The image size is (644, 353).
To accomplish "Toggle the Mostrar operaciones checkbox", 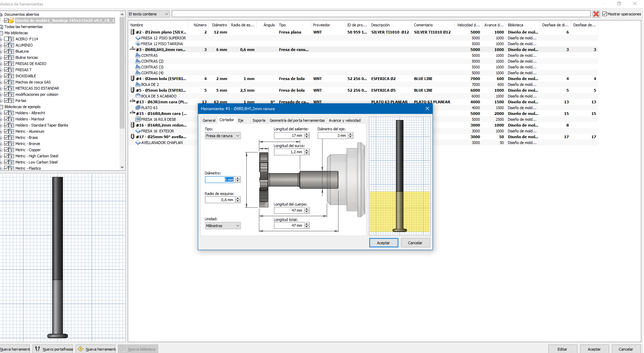I will tap(604, 14).
